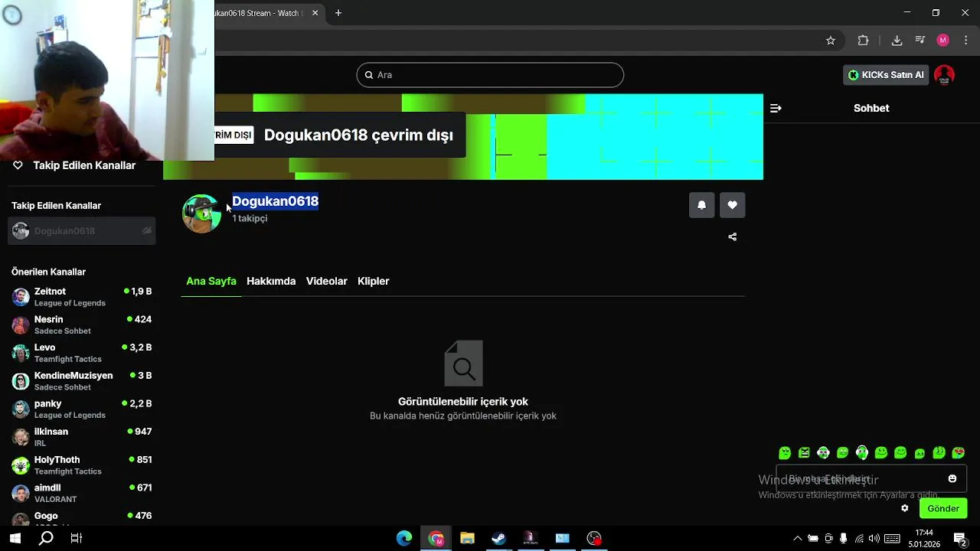
Task: Collapse the chat panel with arrow icon
Action: tap(776, 109)
